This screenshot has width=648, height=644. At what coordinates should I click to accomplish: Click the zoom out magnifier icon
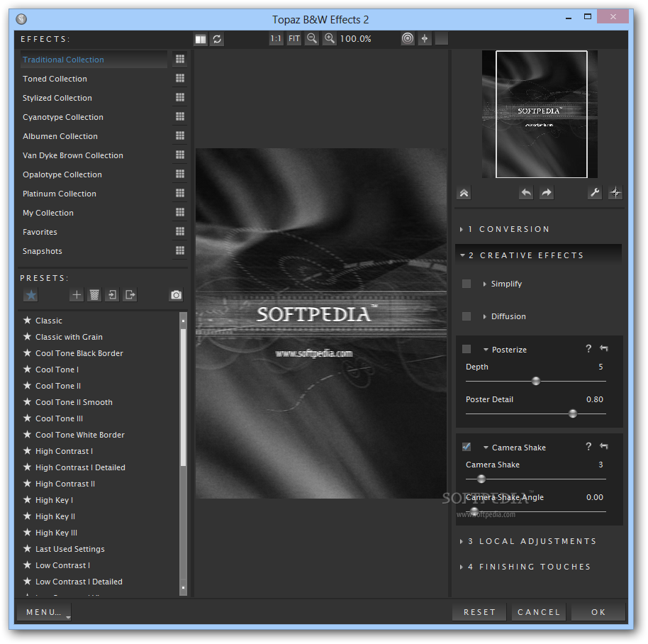pos(312,39)
